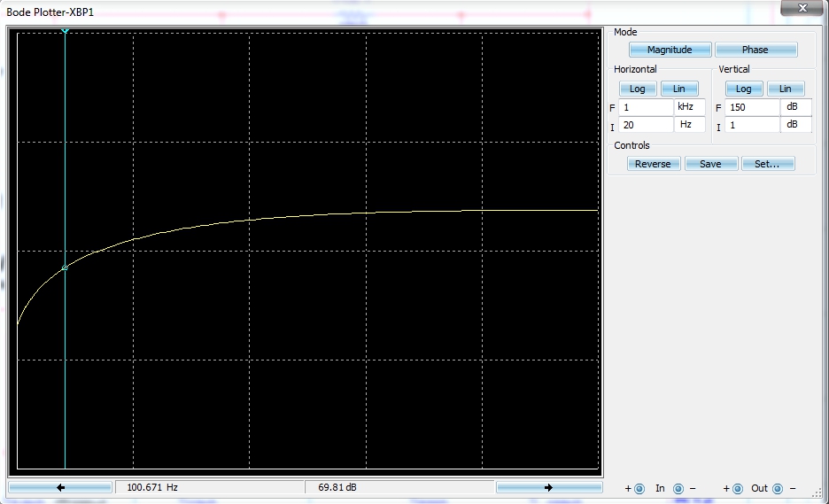Click the In negative terminal connector
Screen dimensions: 829x504
(678, 488)
